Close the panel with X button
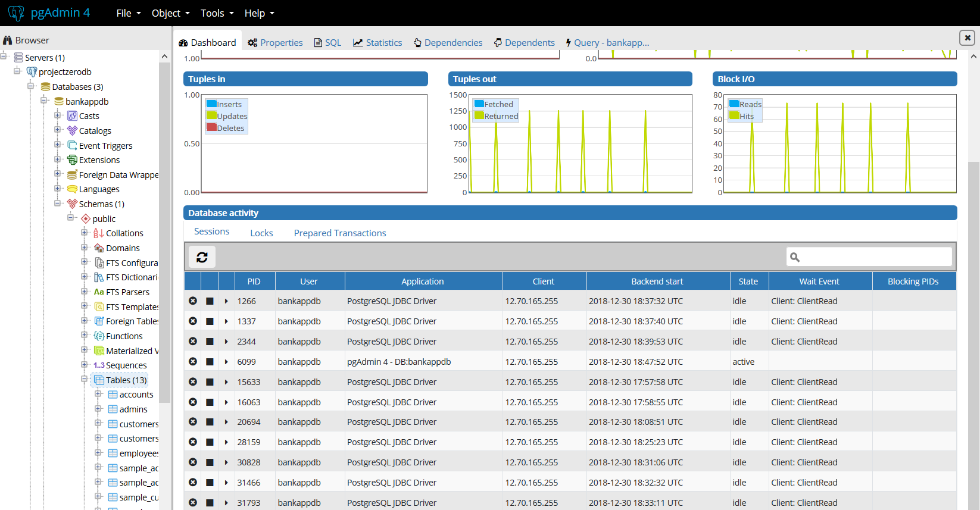This screenshot has height=510, width=980. (x=967, y=37)
